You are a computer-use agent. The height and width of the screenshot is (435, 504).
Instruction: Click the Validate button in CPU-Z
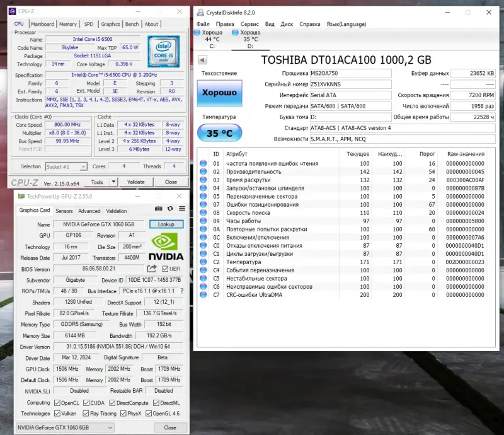pyautogui.click(x=135, y=182)
